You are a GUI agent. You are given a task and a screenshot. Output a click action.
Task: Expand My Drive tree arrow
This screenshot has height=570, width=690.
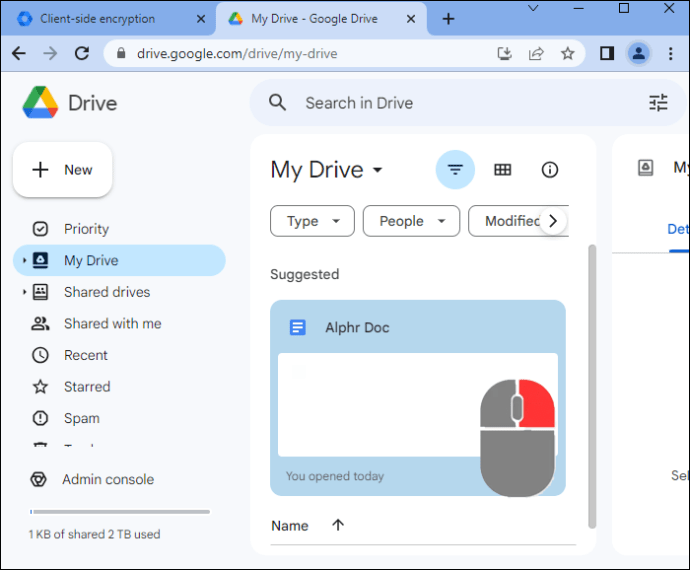24,260
